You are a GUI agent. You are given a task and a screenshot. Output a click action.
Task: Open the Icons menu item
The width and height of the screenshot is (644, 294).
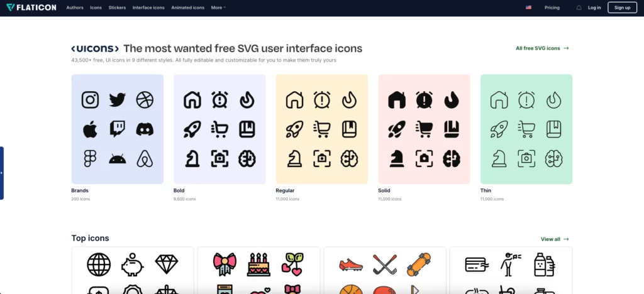click(96, 8)
